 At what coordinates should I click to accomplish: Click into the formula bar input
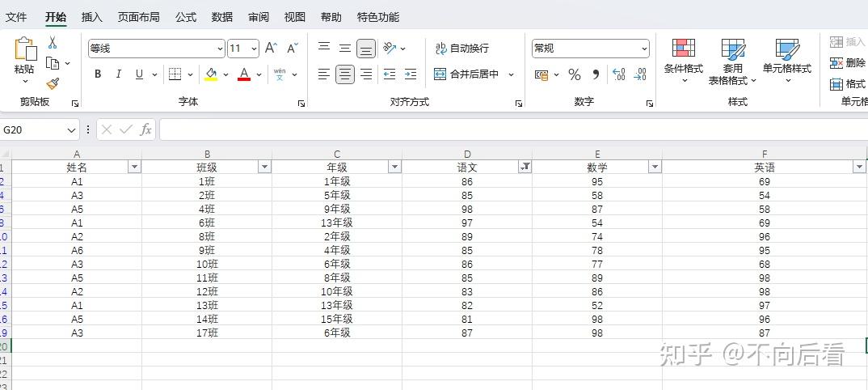(513, 129)
